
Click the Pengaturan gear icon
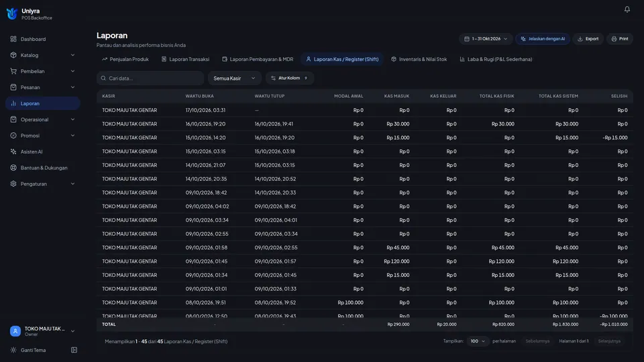tap(13, 184)
